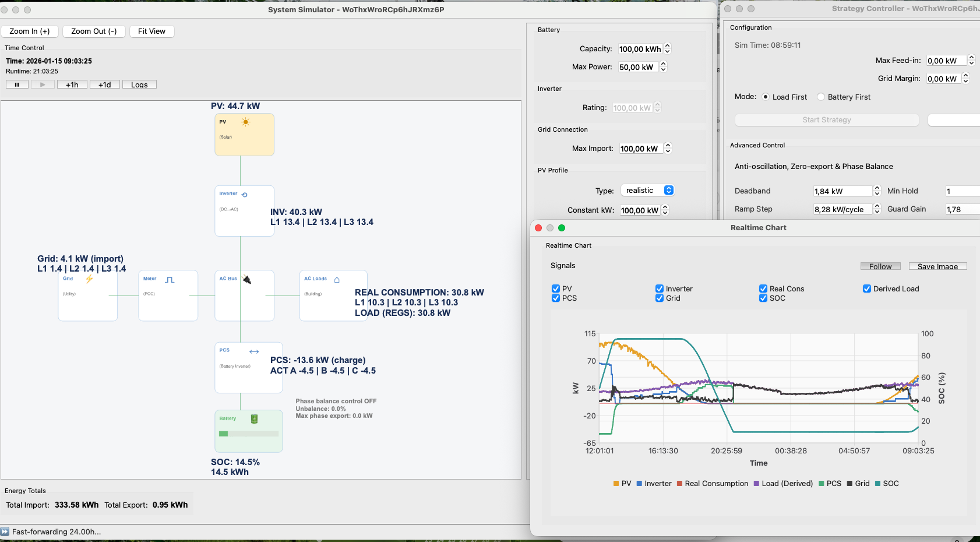Image resolution: width=980 pixels, height=542 pixels.
Task: Click the Inverter blue legend swatch
Action: [x=640, y=484]
